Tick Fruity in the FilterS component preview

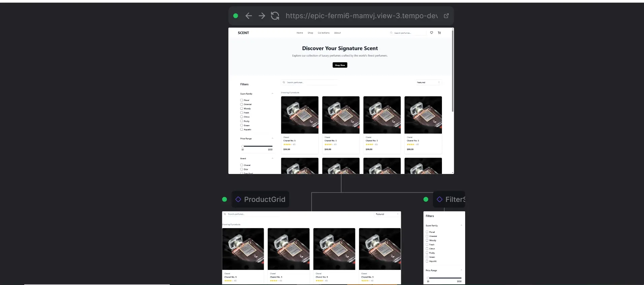coord(427,253)
